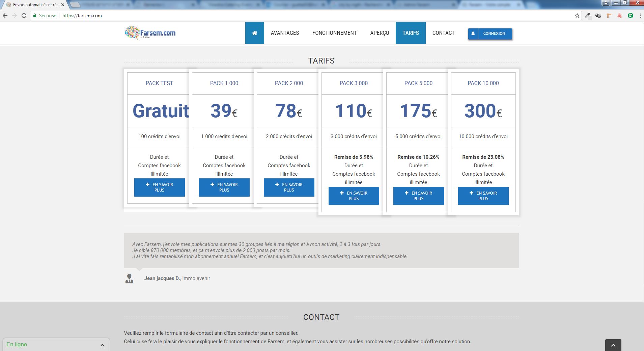Reload the page using the refresh icon

(24, 16)
